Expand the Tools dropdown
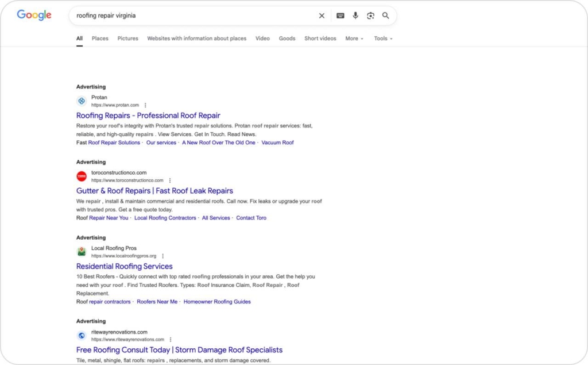Image resolution: width=588 pixels, height=365 pixels. click(383, 39)
